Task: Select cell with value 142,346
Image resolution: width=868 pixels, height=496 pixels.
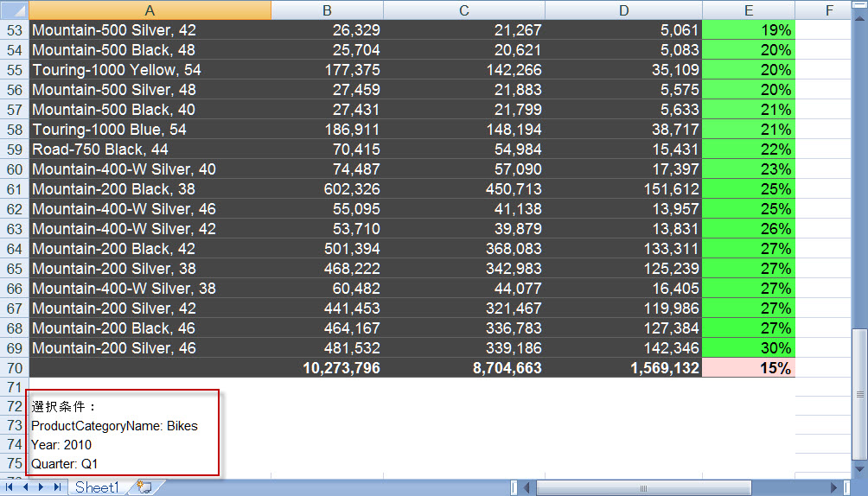Action: [624, 348]
